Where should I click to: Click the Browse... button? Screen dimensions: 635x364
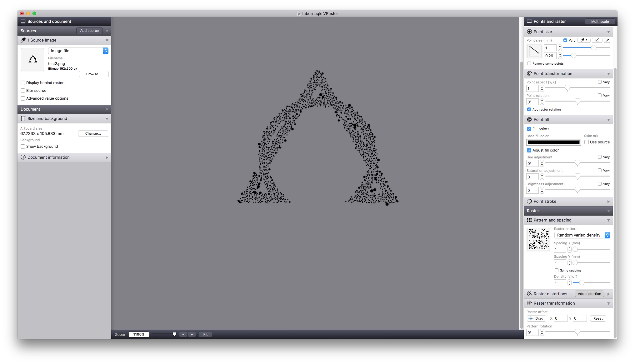click(93, 74)
